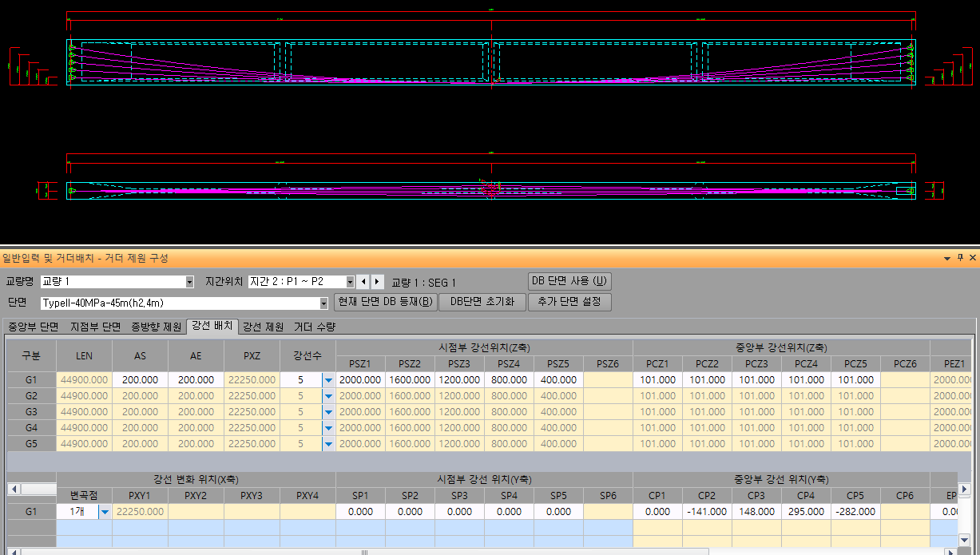
Task: Click the LEN column header
Action: click(x=84, y=356)
